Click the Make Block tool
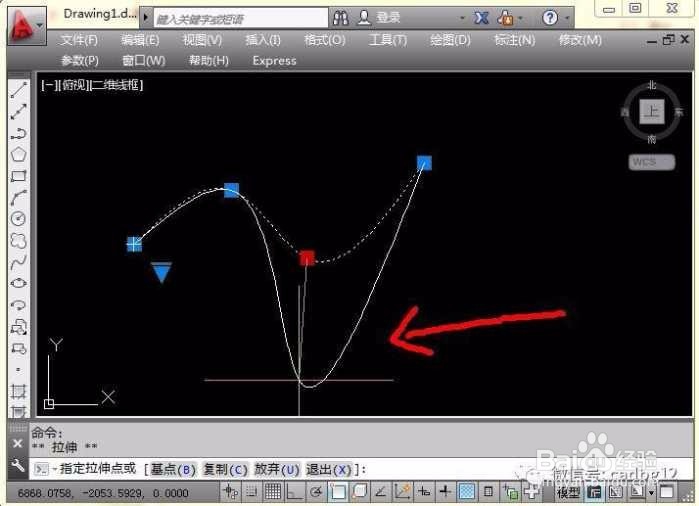 18,348
